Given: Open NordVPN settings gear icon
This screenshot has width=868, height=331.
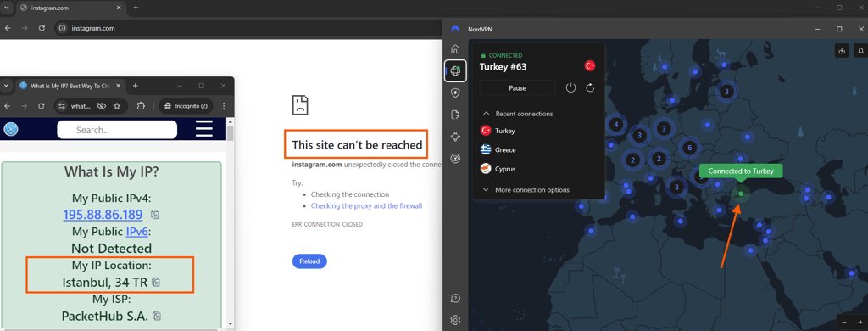Looking at the screenshot, I should point(455,320).
